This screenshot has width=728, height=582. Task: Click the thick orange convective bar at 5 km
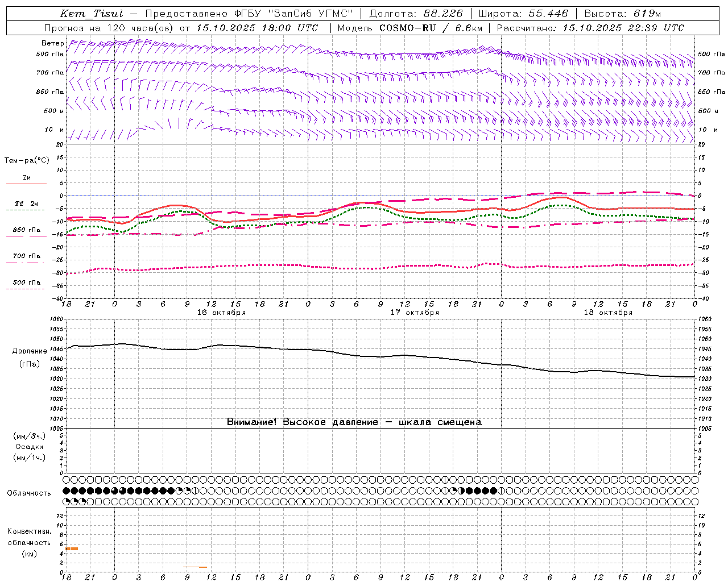coord(72,548)
